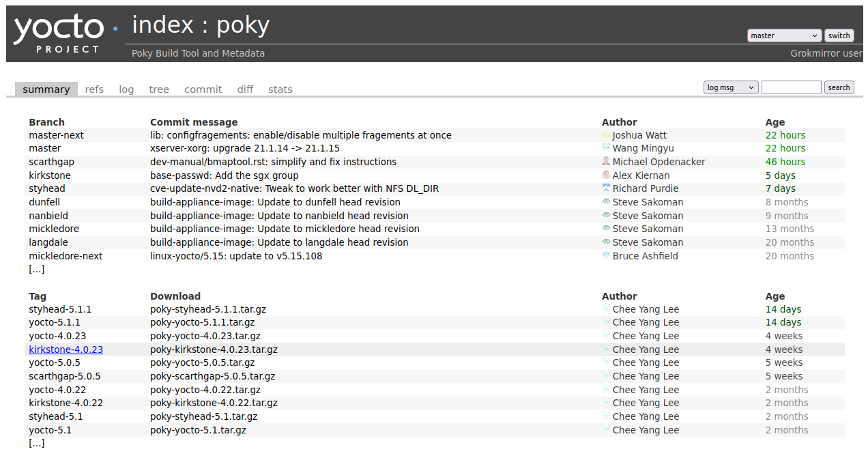Expand the full branch list via [...]

(36, 268)
